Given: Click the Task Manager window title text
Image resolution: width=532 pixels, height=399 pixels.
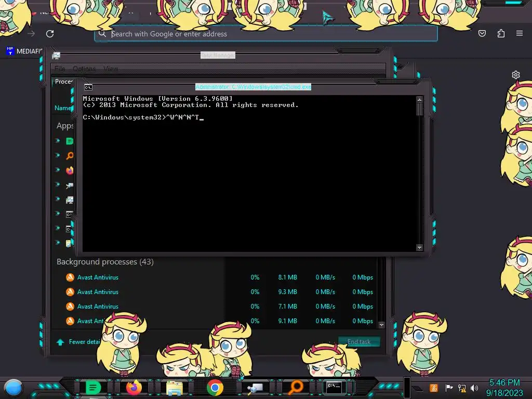Looking at the screenshot, I should (x=218, y=55).
